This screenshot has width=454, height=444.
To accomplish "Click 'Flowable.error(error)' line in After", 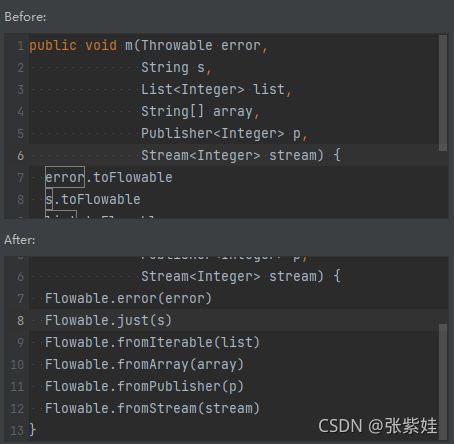I will pos(128,298).
